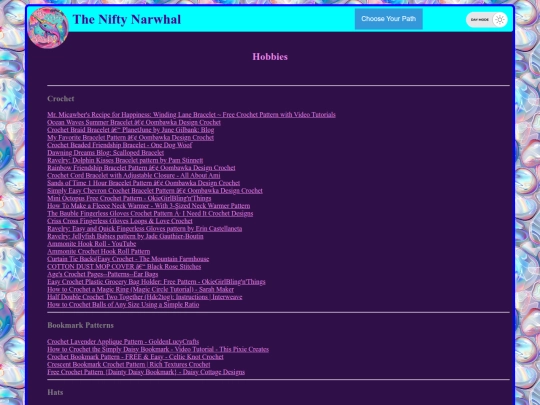Open Half Double Crochet Two Together link
540x405 pixels.
[x=145, y=297]
